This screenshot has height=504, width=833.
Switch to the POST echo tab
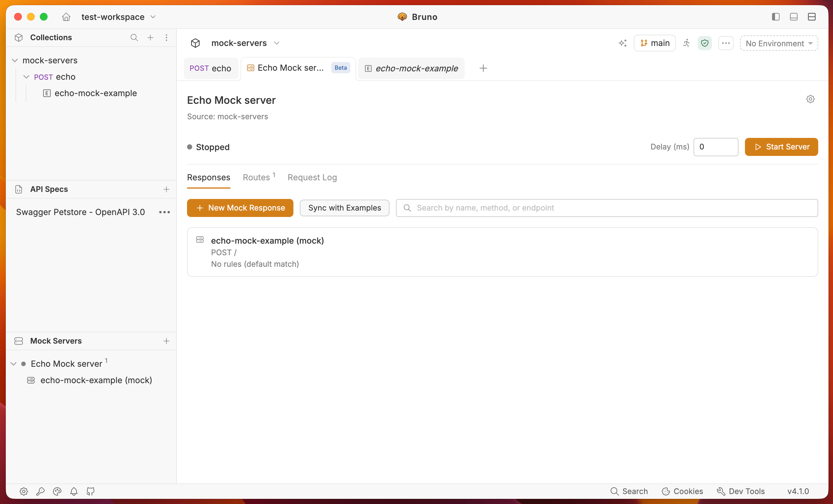pyautogui.click(x=210, y=68)
